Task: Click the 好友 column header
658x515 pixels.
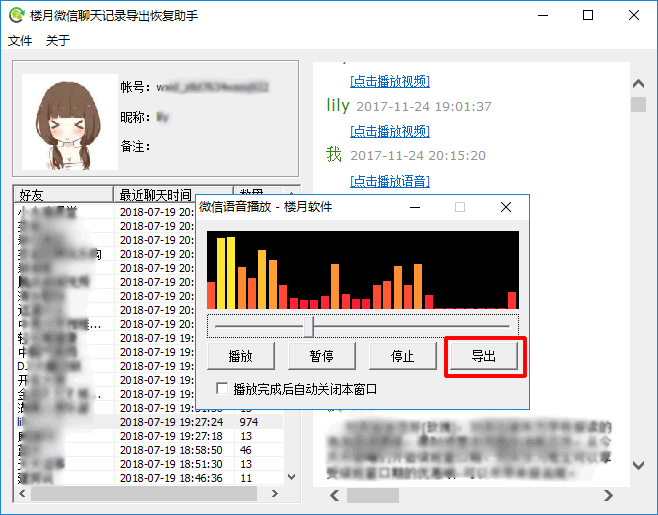Action: pos(63,194)
